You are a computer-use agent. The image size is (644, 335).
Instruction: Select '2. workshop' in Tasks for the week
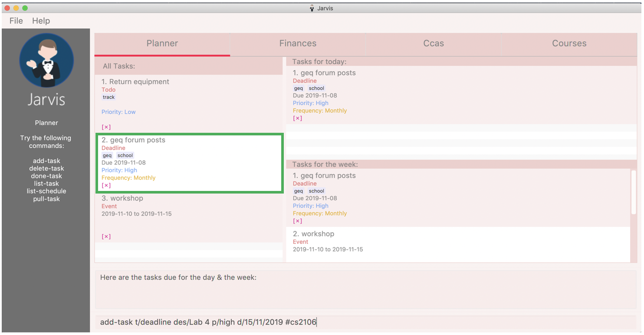(313, 234)
